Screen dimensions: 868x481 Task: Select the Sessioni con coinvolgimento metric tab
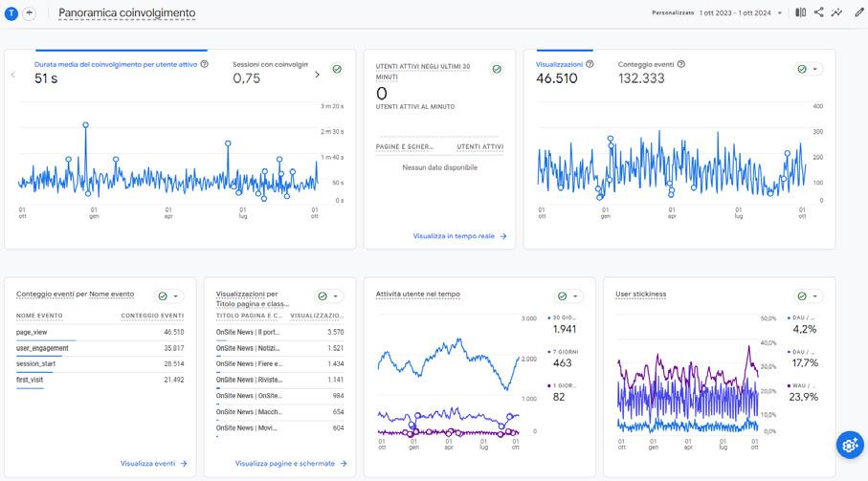270,72
